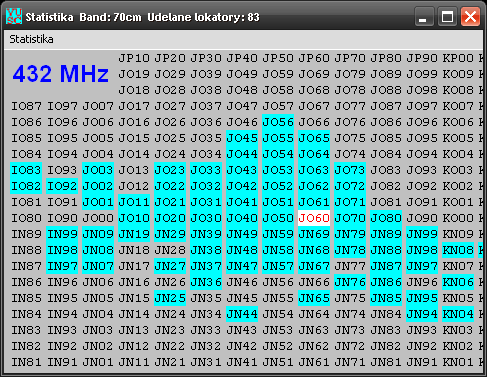Select locator JO50 cell
487x377 pixels.
coord(278,218)
